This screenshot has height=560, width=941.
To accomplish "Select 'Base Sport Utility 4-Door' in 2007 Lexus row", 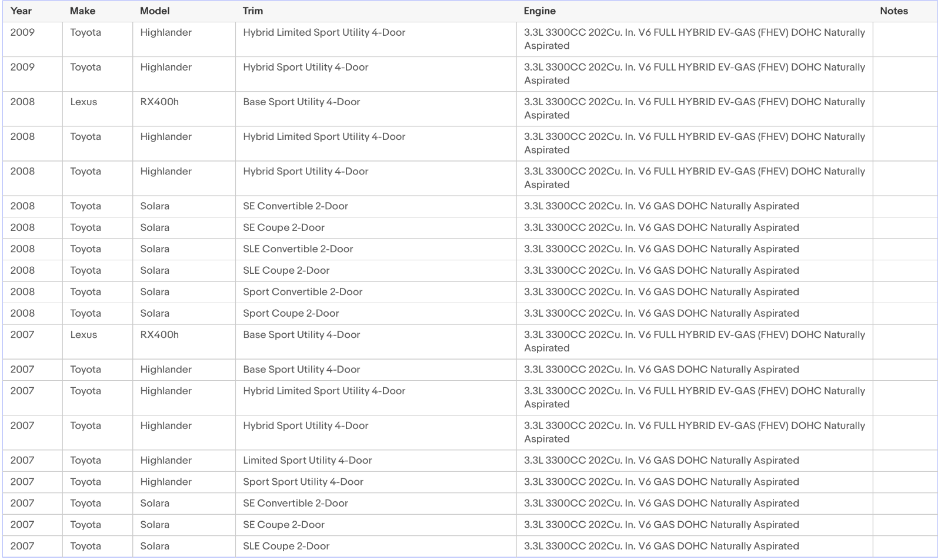I will tap(302, 334).
